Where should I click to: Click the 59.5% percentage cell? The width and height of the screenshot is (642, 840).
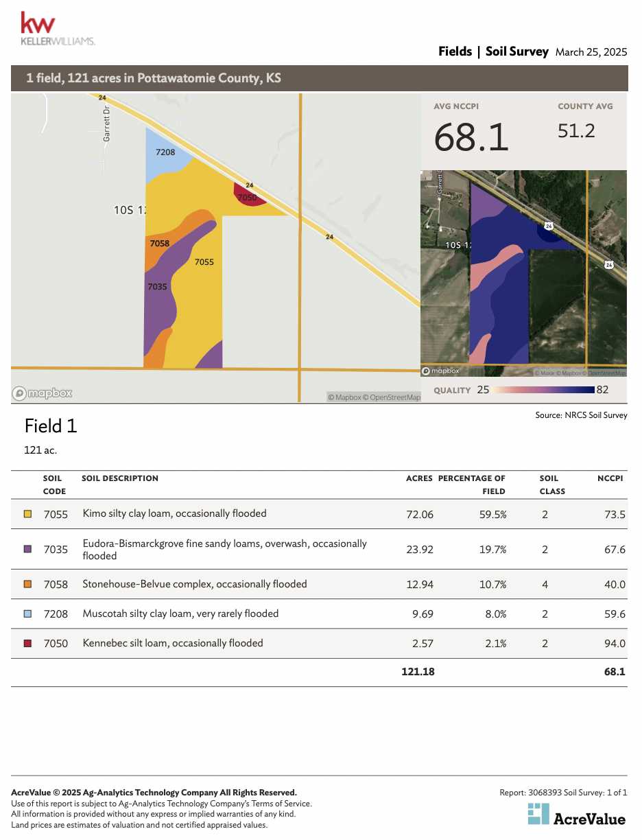point(492,514)
